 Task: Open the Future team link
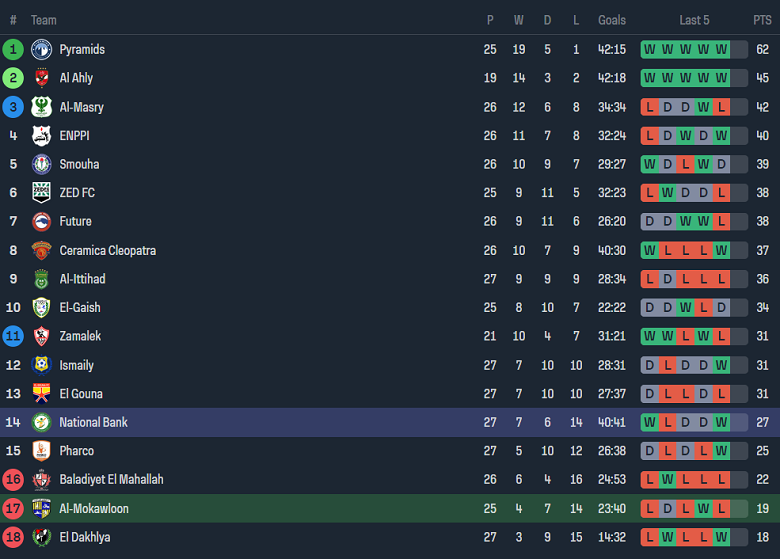(75, 221)
